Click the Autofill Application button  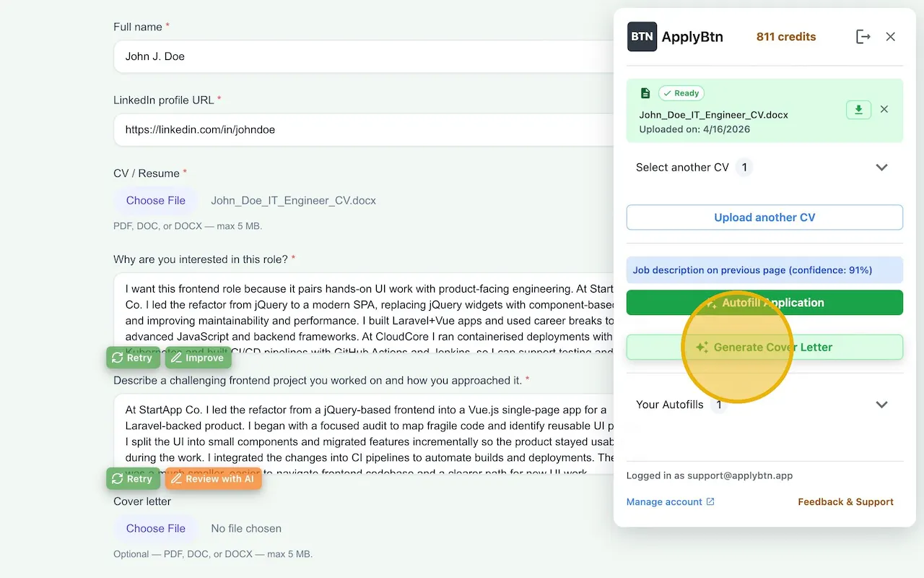tap(764, 303)
